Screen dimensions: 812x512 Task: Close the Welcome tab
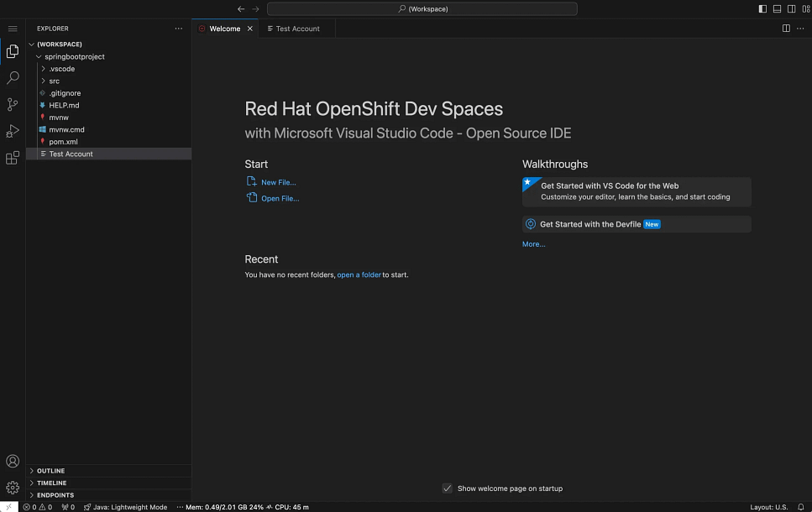pos(249,29)
